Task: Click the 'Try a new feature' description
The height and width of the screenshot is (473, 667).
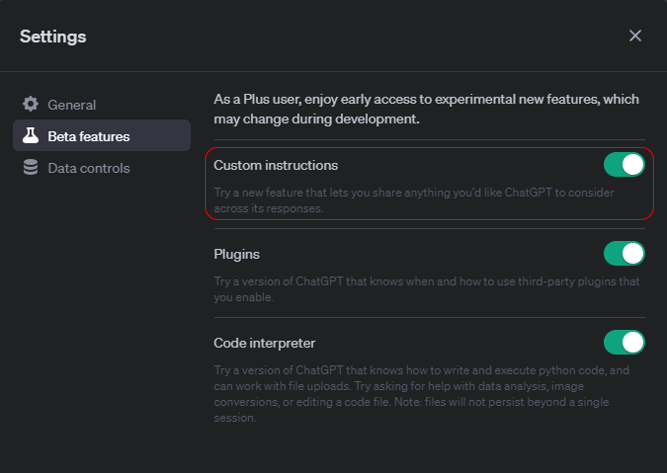Action: click(414, 200)
